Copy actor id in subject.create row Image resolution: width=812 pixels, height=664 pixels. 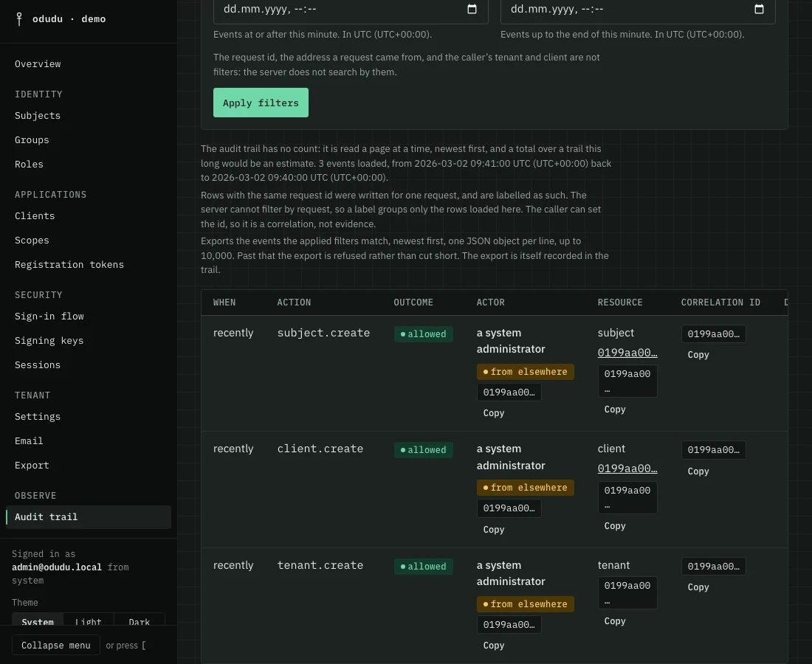tap(494, 413)
